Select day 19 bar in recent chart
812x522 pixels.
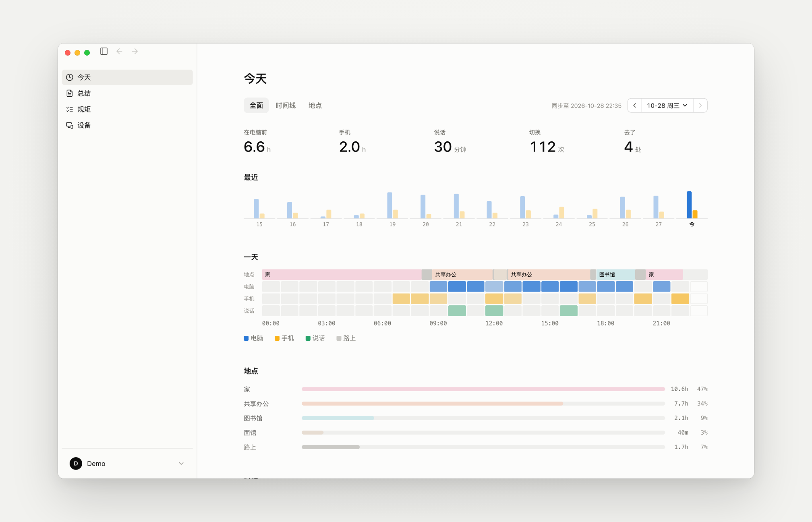pyautogui.click(x=392, y=205)
